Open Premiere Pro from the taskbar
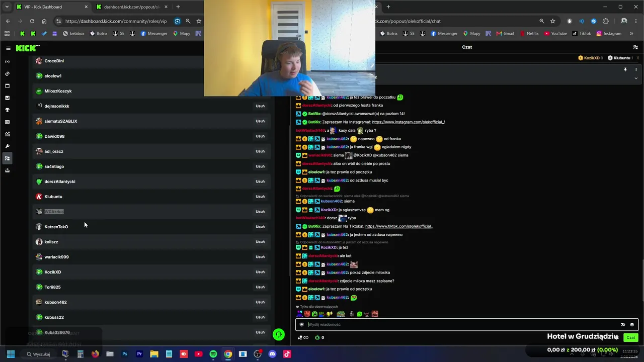This screenshot has height=362, width=644. tap(139, 354)
